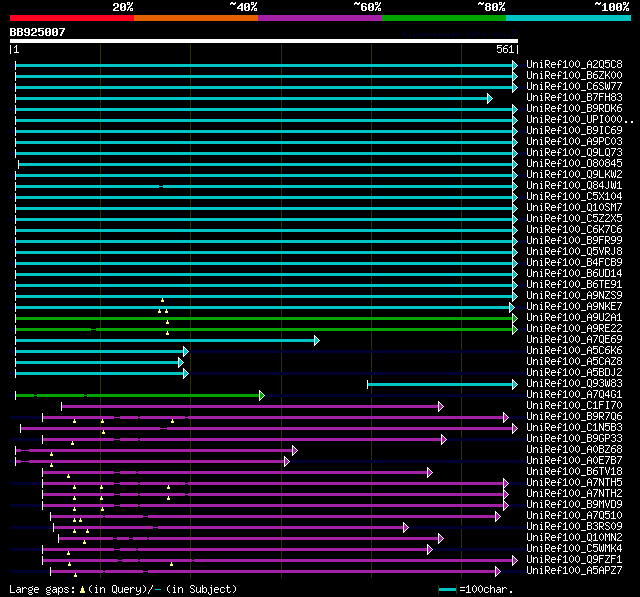The width and height of the screenshot is (640, 597).
Task: Click the UniRef100_Q93W83 label
Action: (x=574, y=384)
